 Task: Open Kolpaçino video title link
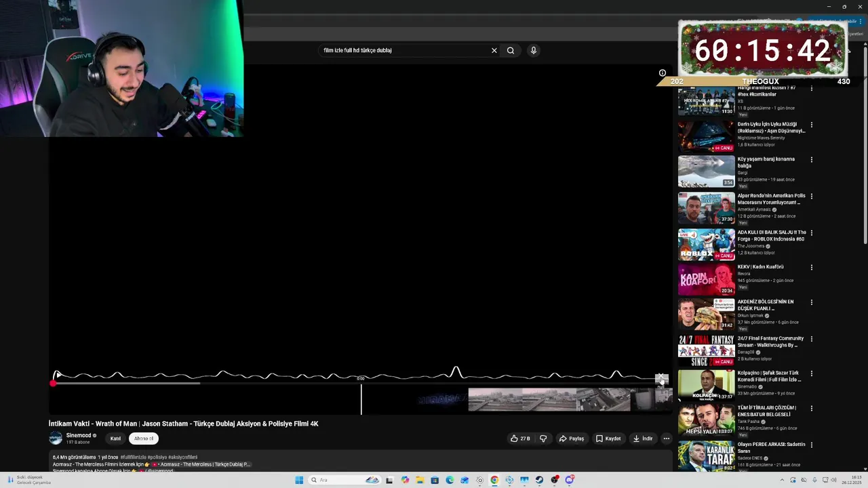[x=769, y=375]
